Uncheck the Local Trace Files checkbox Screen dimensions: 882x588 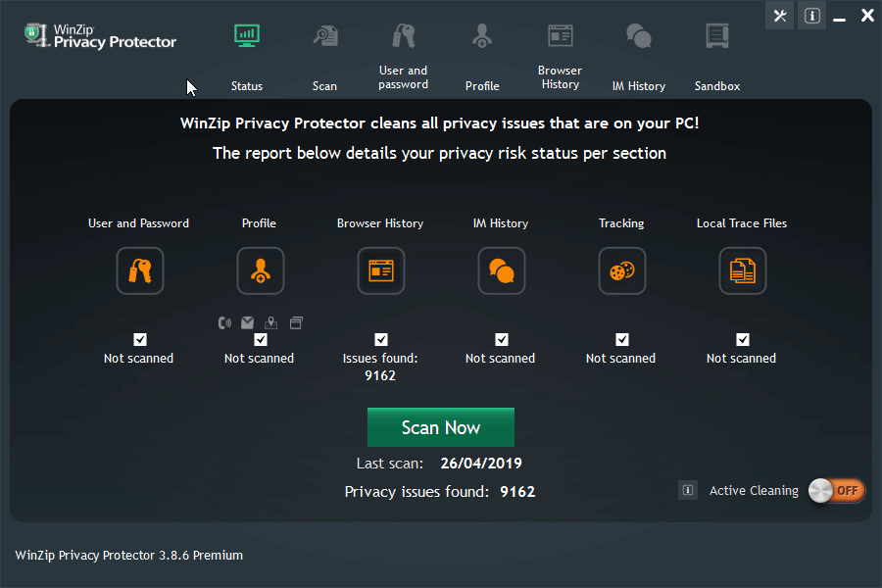tap(742, 339)
